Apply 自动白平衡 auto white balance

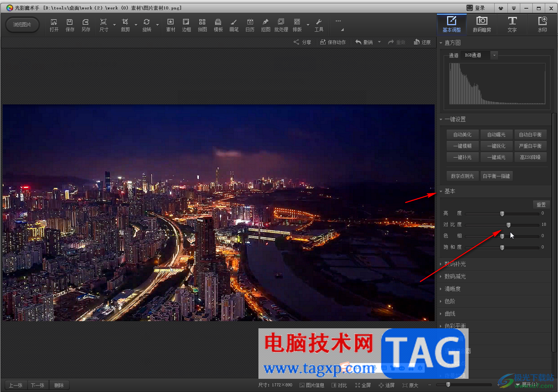point(530,135)
